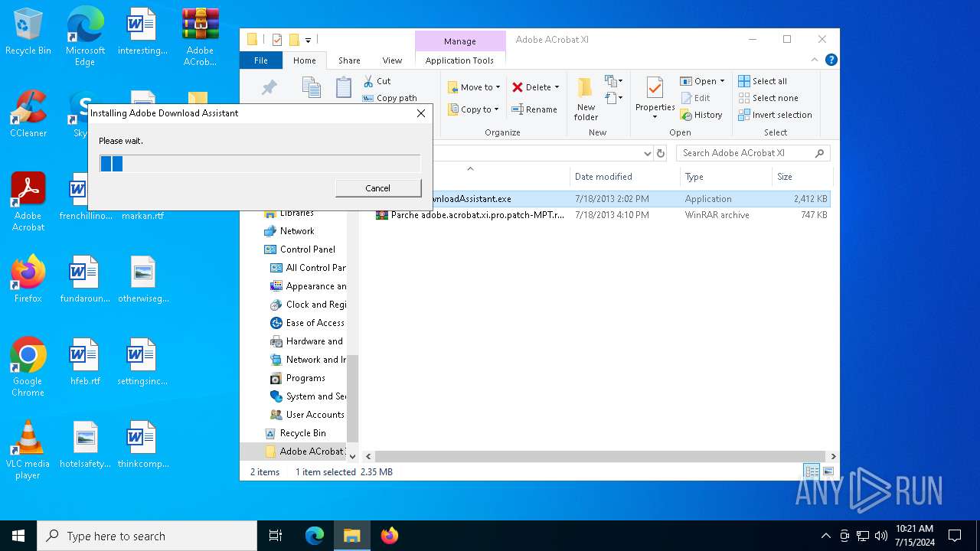Switch to the Home ribbon tab
Image resolution: width=980 pixels, height=551 pixels.
tap(304, 60)
